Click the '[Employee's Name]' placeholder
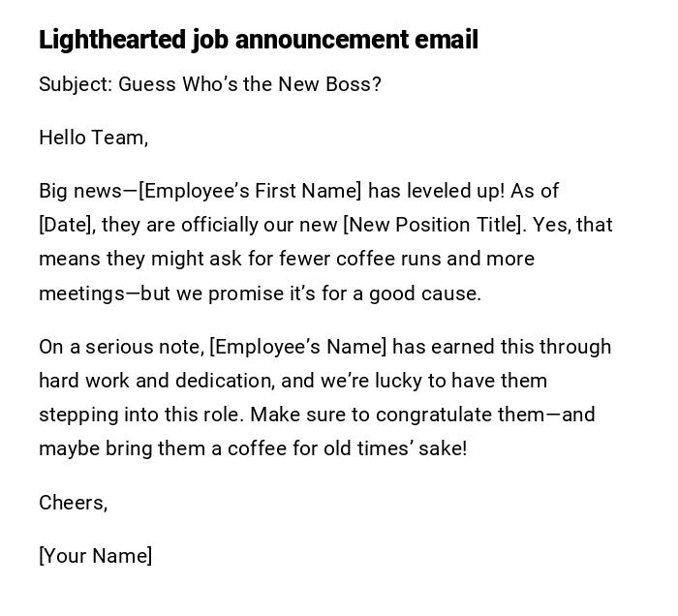Viewport: 678px width, 616px height. pos(297,347)
